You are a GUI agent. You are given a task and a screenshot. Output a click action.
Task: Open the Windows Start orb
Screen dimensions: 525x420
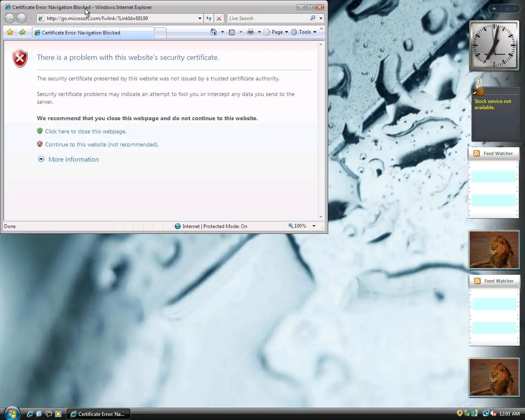[12, 413]
